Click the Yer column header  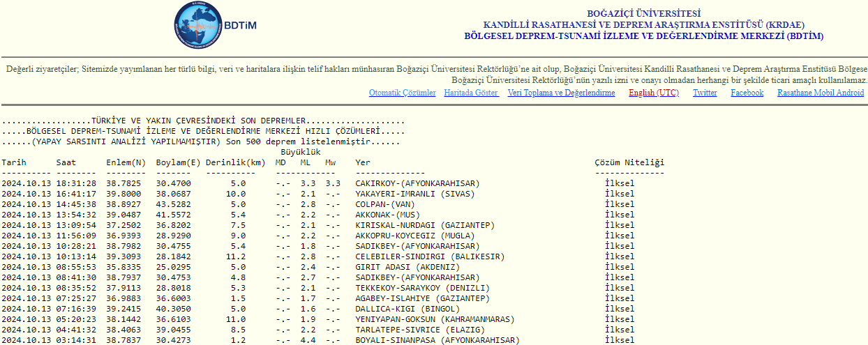[x=363, y=162]
